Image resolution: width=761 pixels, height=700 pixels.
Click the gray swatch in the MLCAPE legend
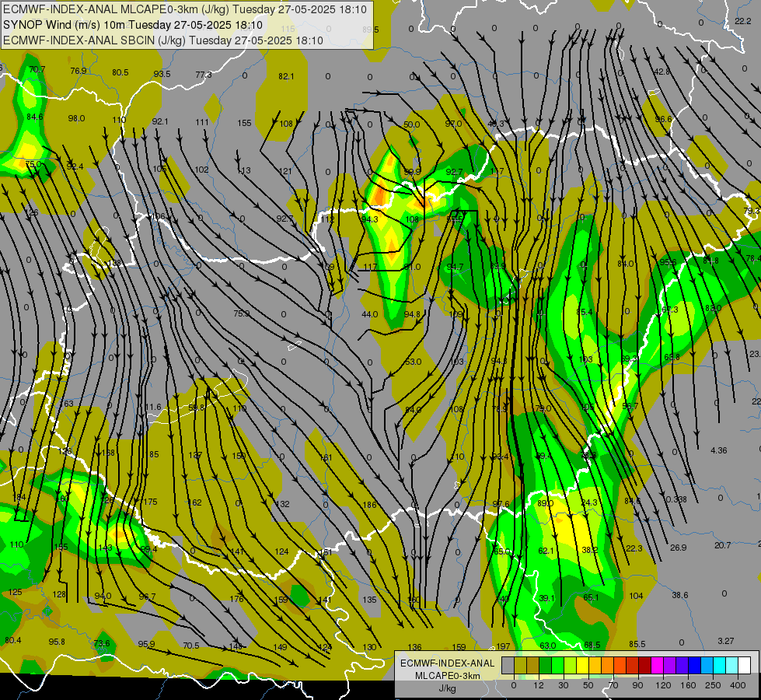pos(508,665)
